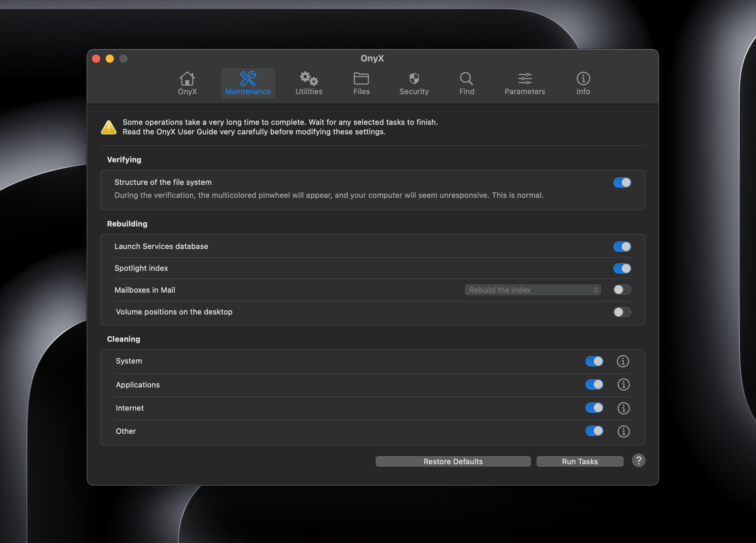
Task: Disable Structure of the file system toggle
Action: pos(622,183)
